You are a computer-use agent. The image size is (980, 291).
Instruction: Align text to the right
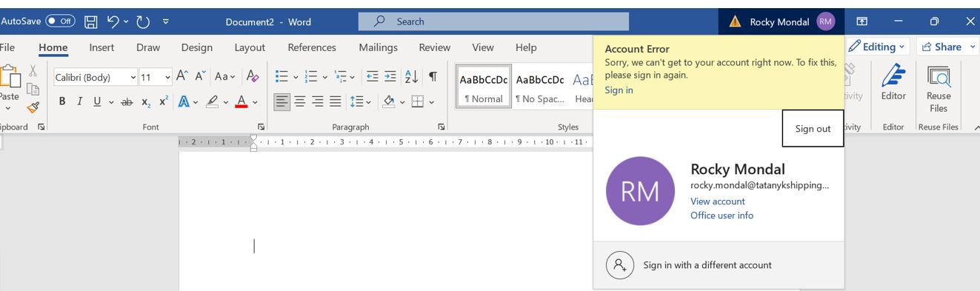pyautogui.click(x=318, y=102)
